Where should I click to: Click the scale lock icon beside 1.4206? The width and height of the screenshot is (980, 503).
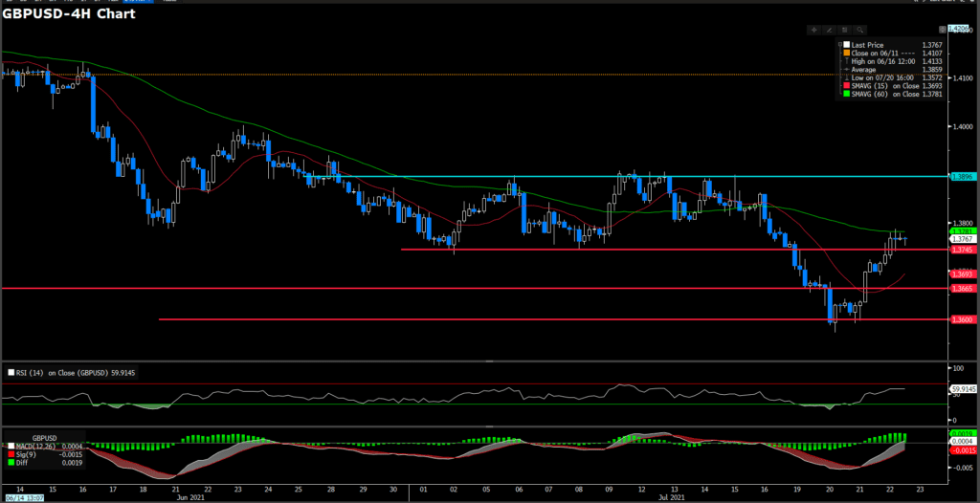click(943, 30)
